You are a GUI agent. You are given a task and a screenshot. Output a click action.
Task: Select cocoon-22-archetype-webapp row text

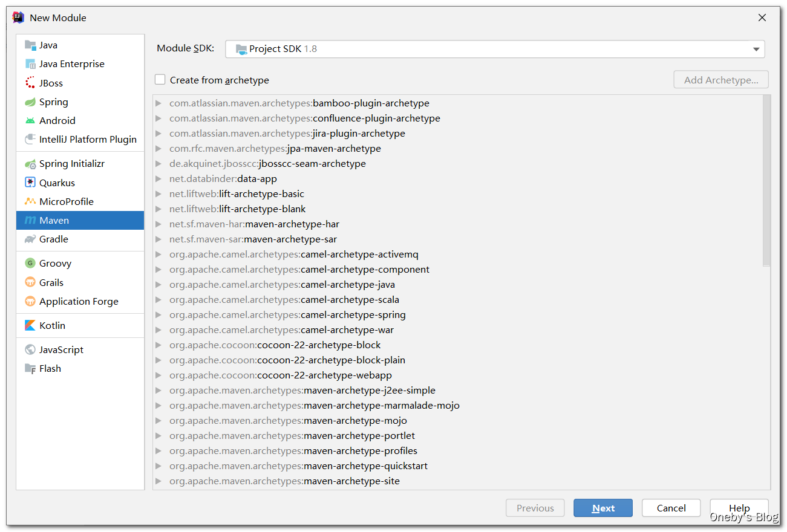pos(281,375)
